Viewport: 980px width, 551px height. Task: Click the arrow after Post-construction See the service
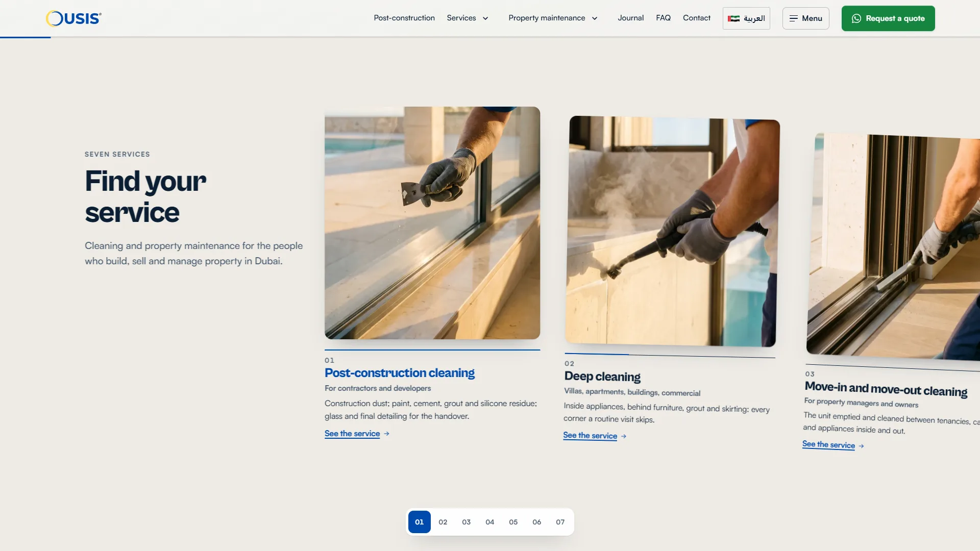(386, 434)
